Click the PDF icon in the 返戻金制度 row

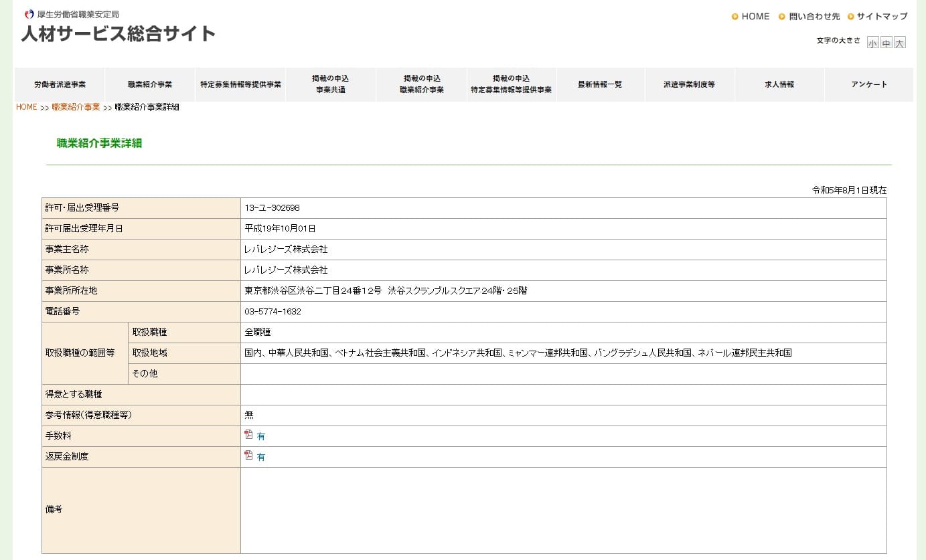click(x=248, y=456)
